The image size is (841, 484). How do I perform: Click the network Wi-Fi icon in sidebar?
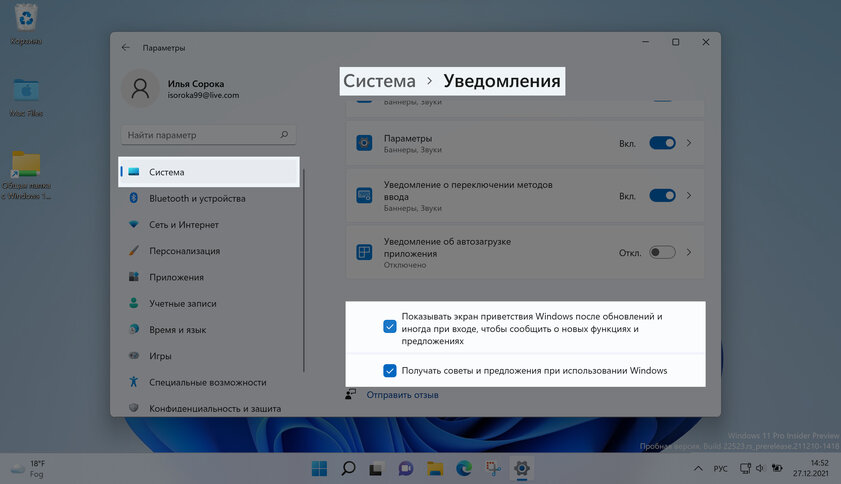coord(134,224)
